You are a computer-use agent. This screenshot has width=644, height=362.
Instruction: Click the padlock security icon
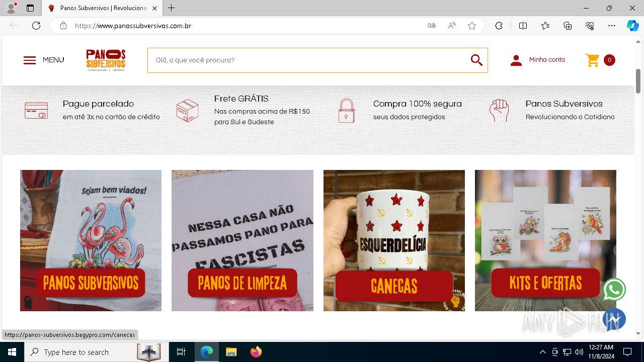point(346,110)
